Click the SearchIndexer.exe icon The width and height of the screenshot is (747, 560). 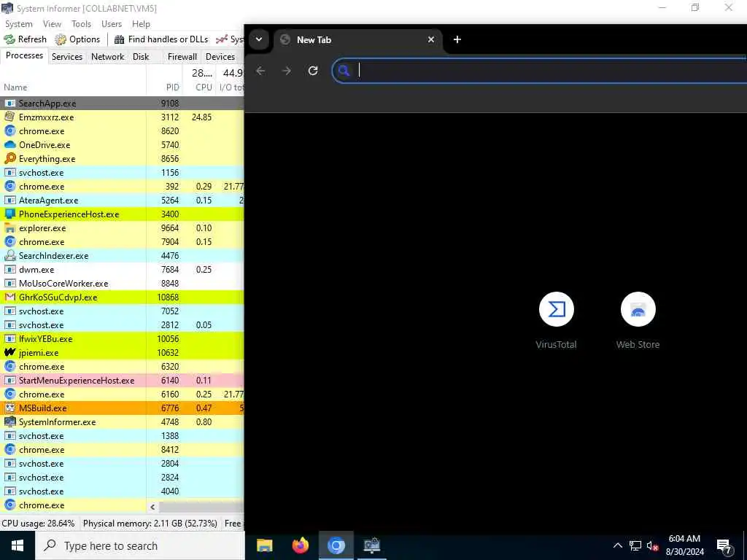(9, 256)
